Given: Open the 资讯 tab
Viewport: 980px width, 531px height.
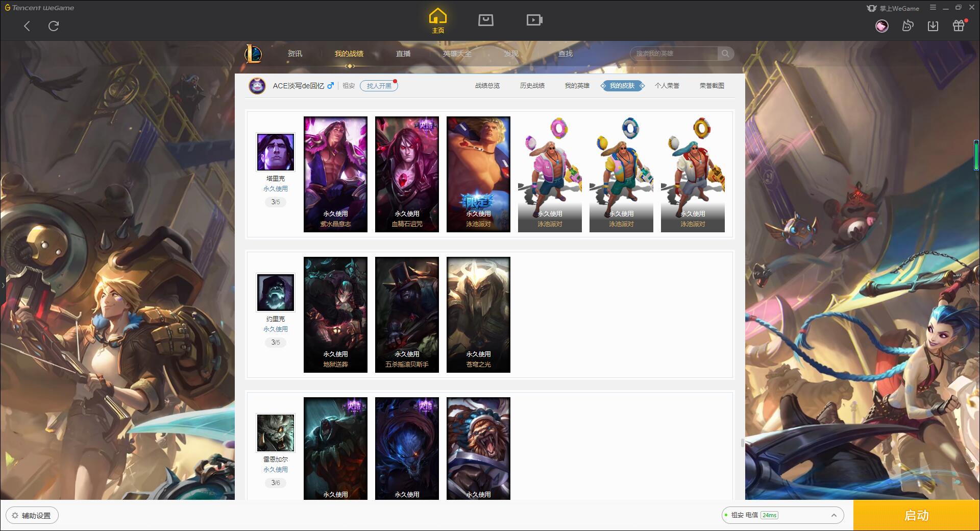Looking at the screenshot, I should (295, 54).
